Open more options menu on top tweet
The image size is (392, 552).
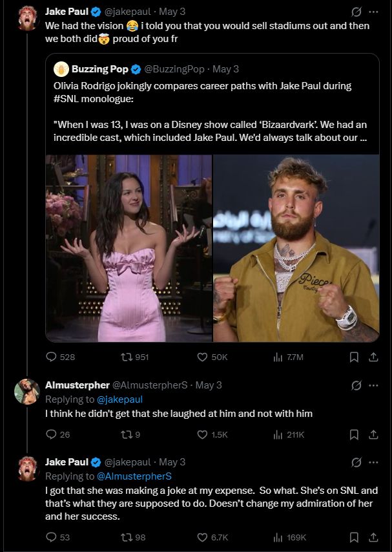pos(373,12)
